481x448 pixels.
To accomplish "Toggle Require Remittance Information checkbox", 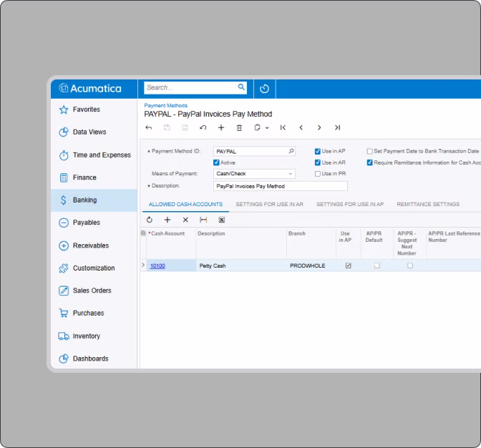I will 369,162.
